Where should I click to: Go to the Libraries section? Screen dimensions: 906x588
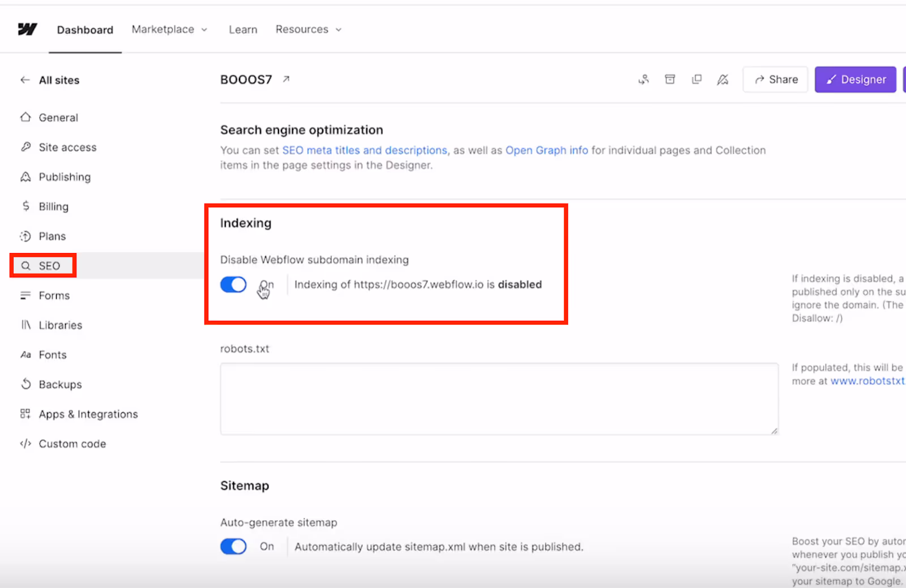click(x=60, y=325)
